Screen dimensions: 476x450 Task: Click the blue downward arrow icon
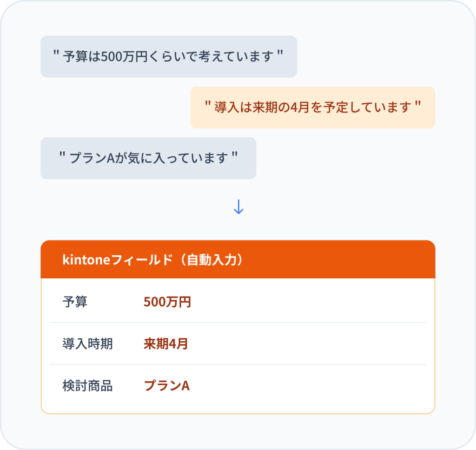click(x=238, y=207)
